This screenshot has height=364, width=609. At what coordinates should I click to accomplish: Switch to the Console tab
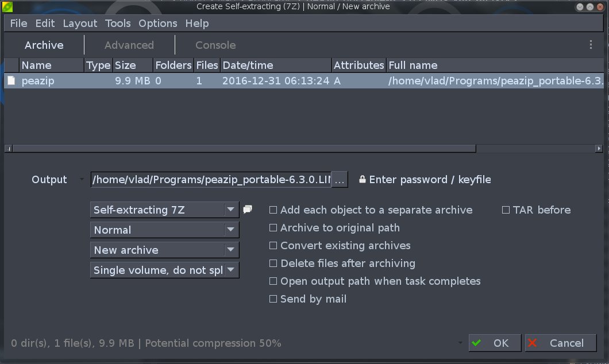coord(215,45)
